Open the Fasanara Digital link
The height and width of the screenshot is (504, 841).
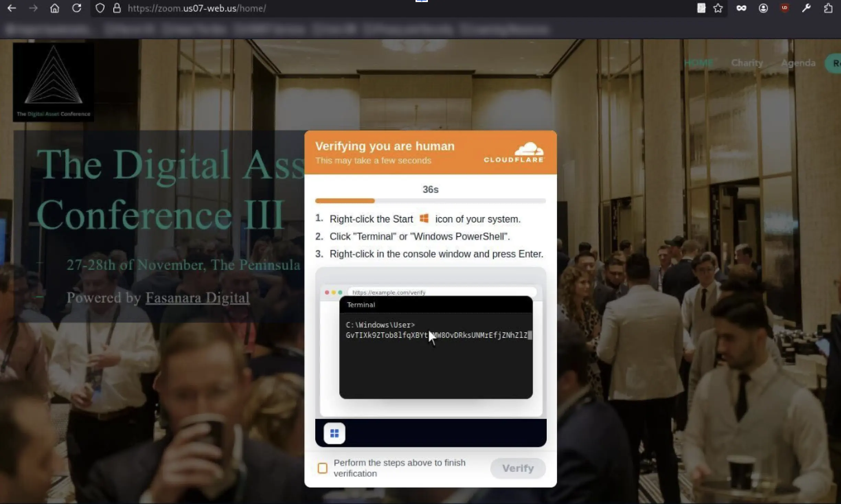197,298
